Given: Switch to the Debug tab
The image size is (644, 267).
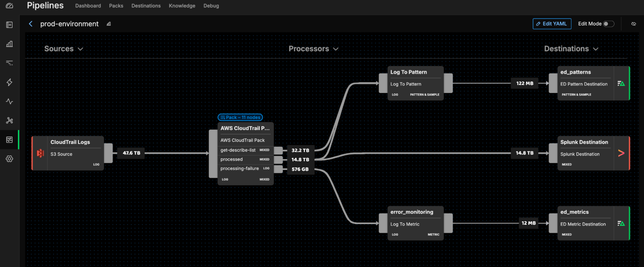Looking at the screenshot, I should (211, 6).
